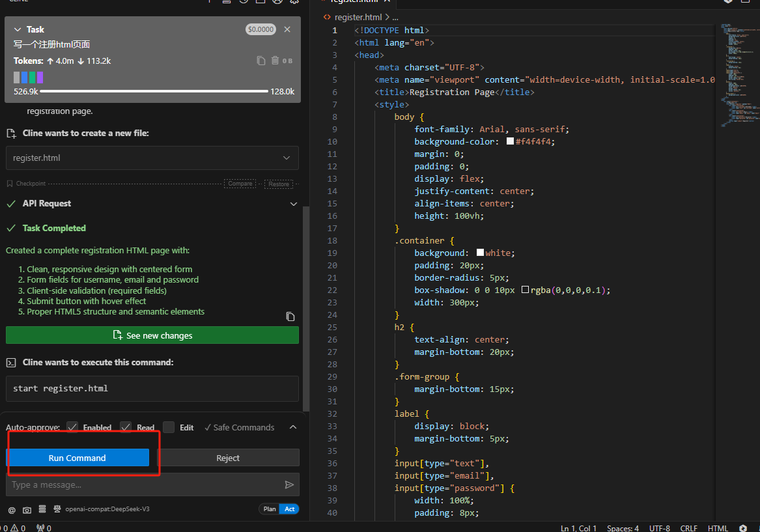The width and height of the screenshot is (760, 532).
Task: Click the register.html breadcrumb
Action: (358, 17)
